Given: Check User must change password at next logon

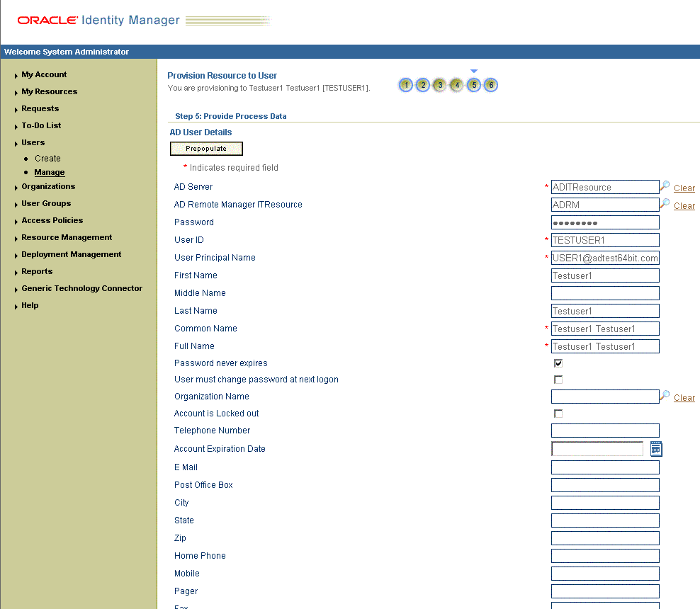Looking at the screenshot, I should pyautogui.click(x=558, y=380).
